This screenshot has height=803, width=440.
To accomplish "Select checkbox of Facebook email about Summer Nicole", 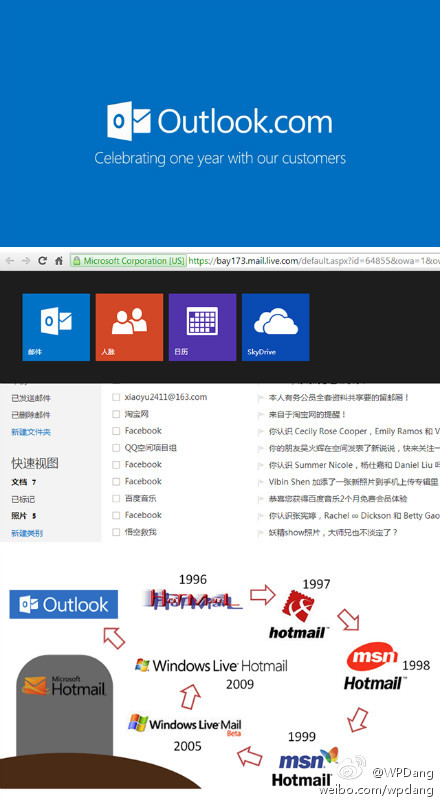I will pos(116,465).
